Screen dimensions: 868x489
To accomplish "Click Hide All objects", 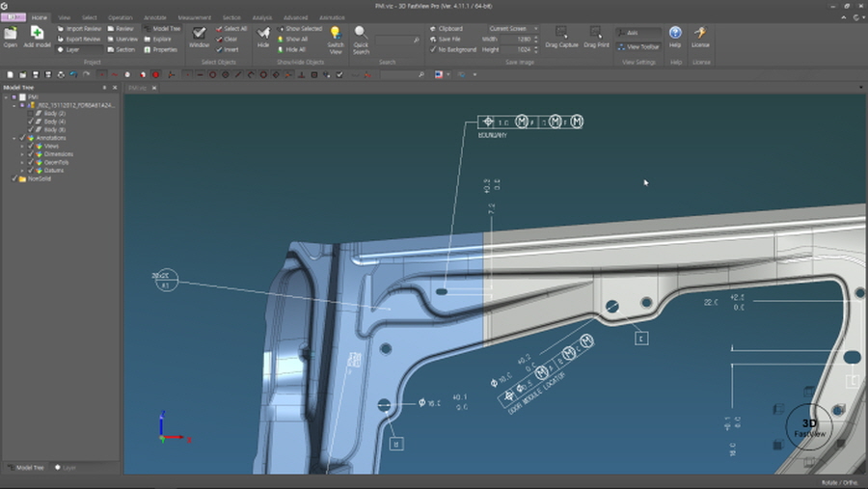I will (x=292, y=50).
